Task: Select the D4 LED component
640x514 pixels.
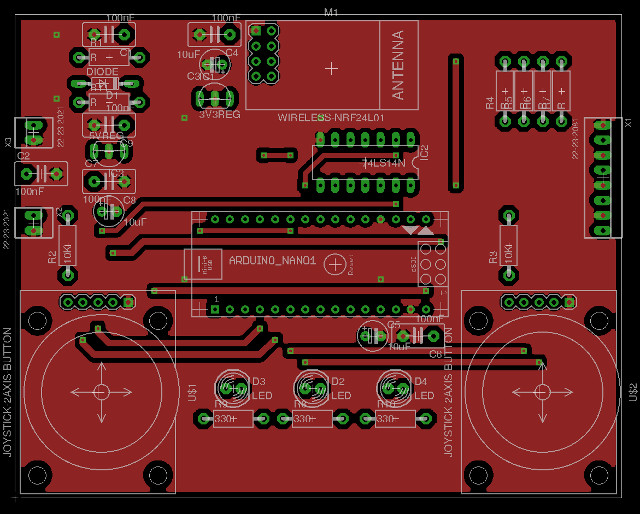Action: [x=395, y=387]
